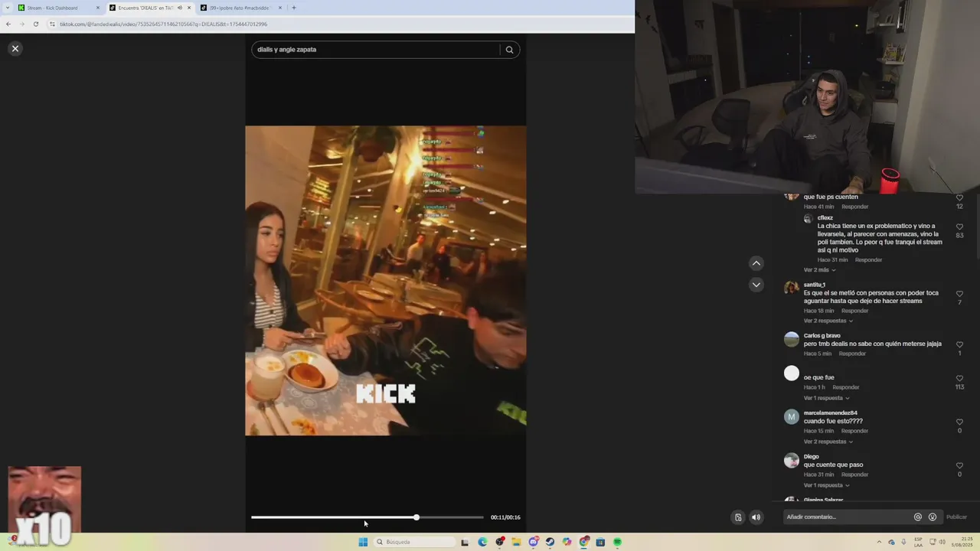Expand 'Ver 1 respuesta' under 'oe que fue'
Image resolution: width=980 pixels, height=551 pixels.
coord(826,398)
